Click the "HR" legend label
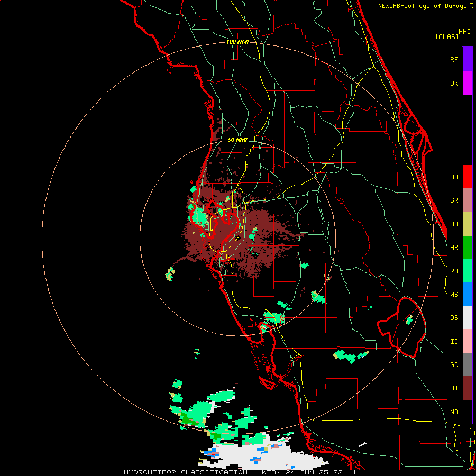This screenshot has height=476, width=476. 454,248
